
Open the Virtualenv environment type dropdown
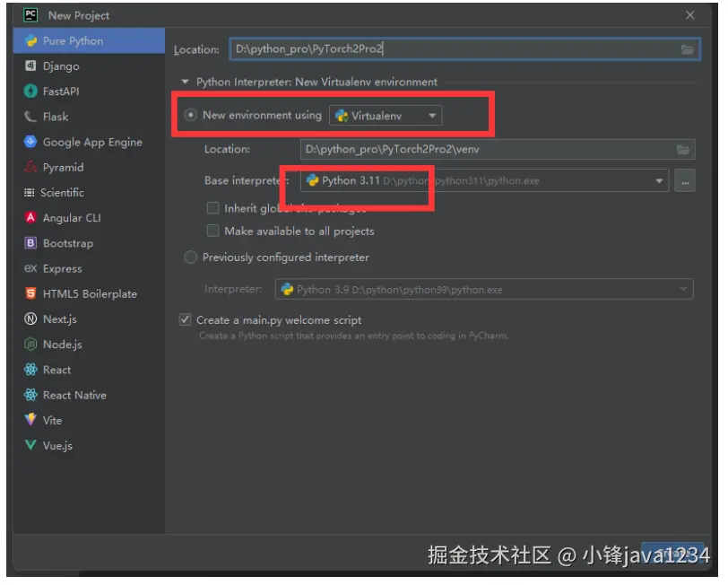coord(386,116)
